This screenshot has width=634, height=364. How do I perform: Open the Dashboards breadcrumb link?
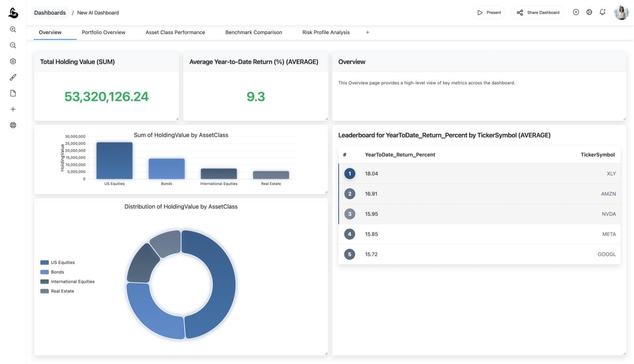(50, 12)
